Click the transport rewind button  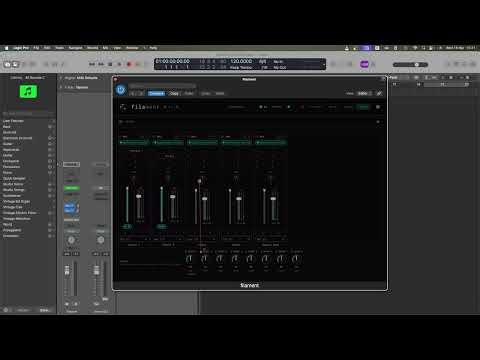click(x=92, y=64)
